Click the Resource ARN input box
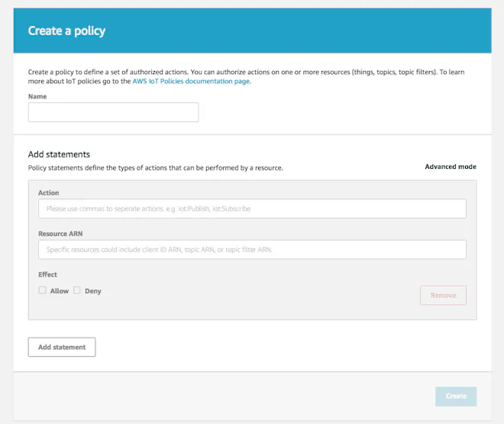This screenshot has height=424, width=504. tap(252, 250)
